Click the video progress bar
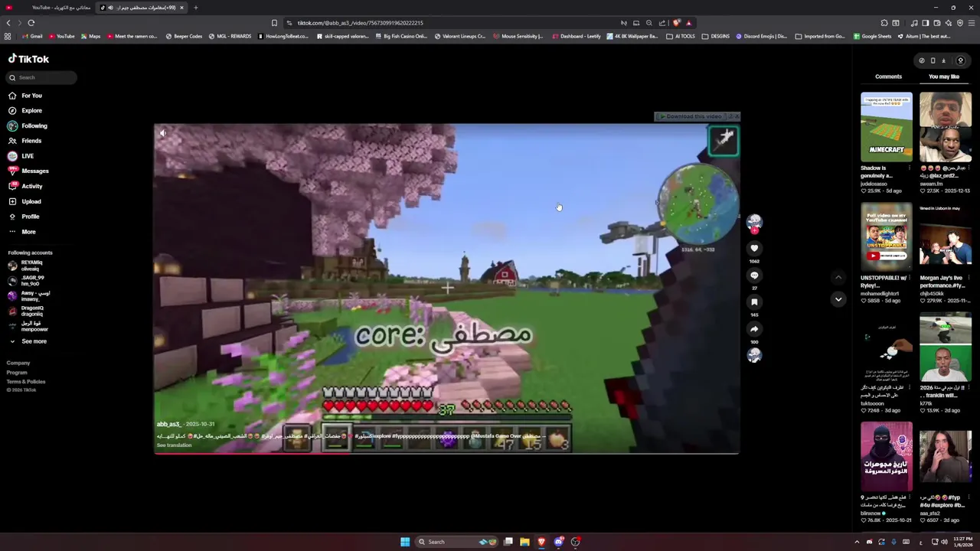The image size is (980, 551). 446,453
